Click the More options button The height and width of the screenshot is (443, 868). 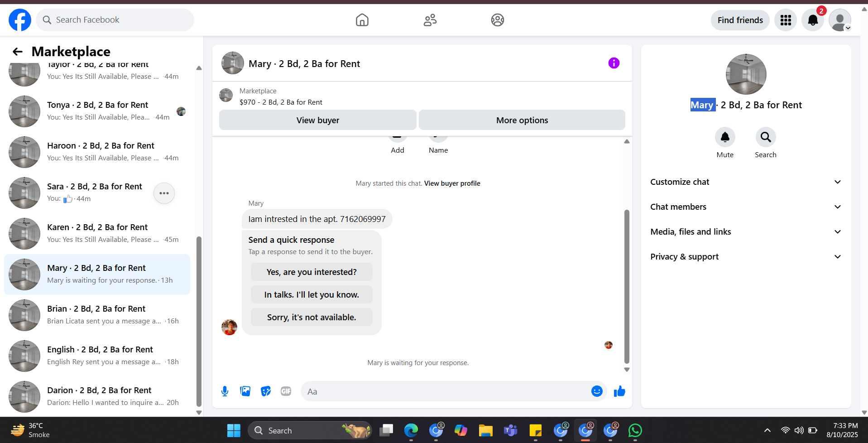pos(522,120)
